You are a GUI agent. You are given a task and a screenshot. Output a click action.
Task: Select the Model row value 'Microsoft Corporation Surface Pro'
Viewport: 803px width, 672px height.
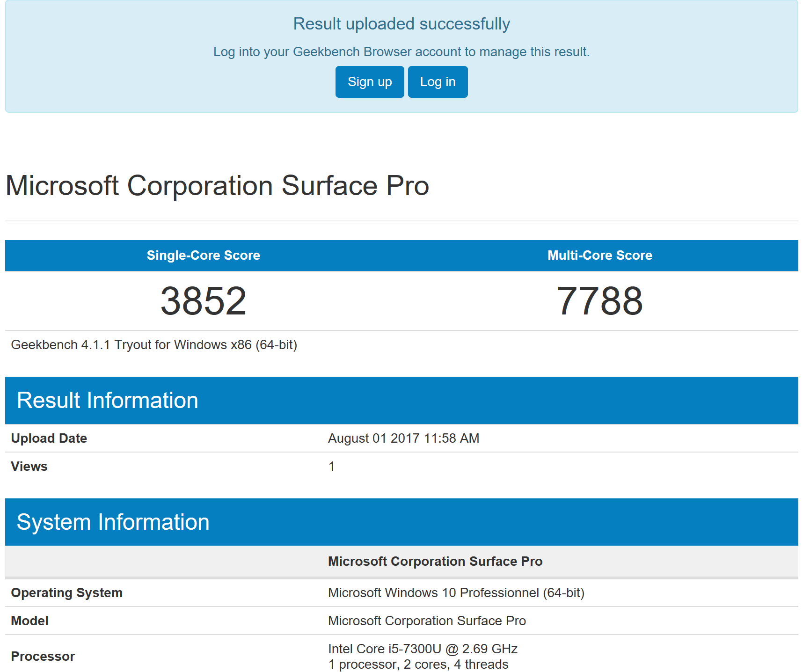click(427, 621)
